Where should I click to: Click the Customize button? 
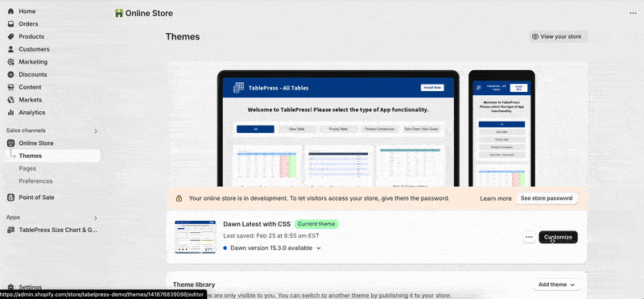[558, 237]
